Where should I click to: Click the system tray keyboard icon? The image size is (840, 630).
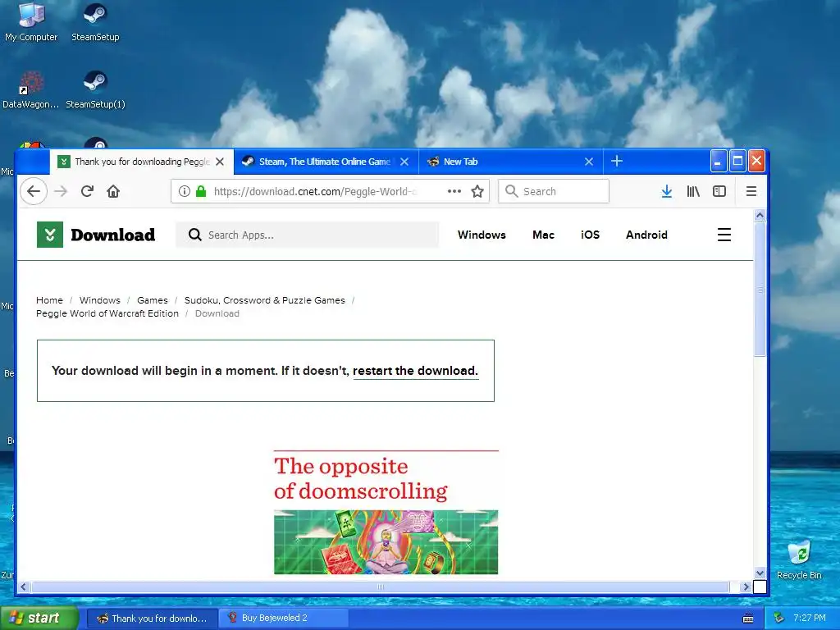click(748, 619)
